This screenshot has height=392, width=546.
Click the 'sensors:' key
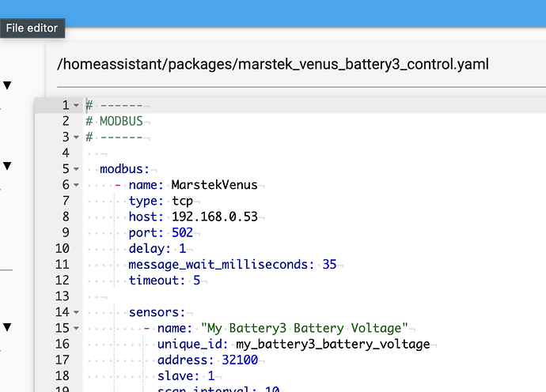(157, 312)
